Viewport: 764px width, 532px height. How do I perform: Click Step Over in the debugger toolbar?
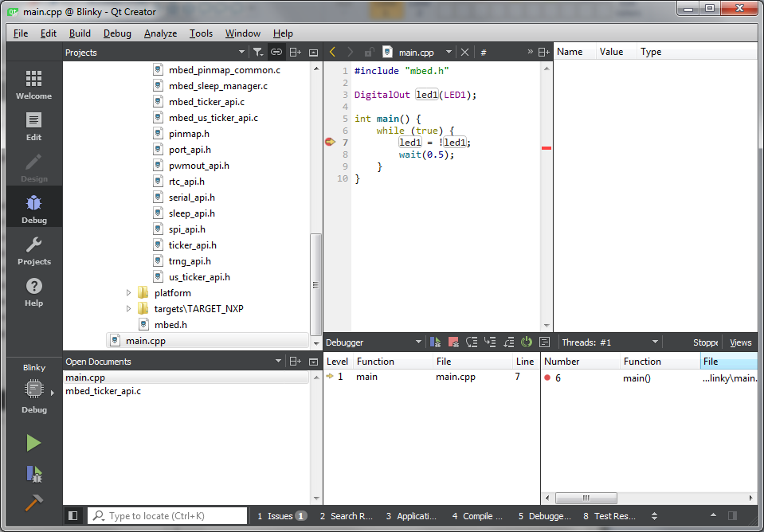click(472, 342)
